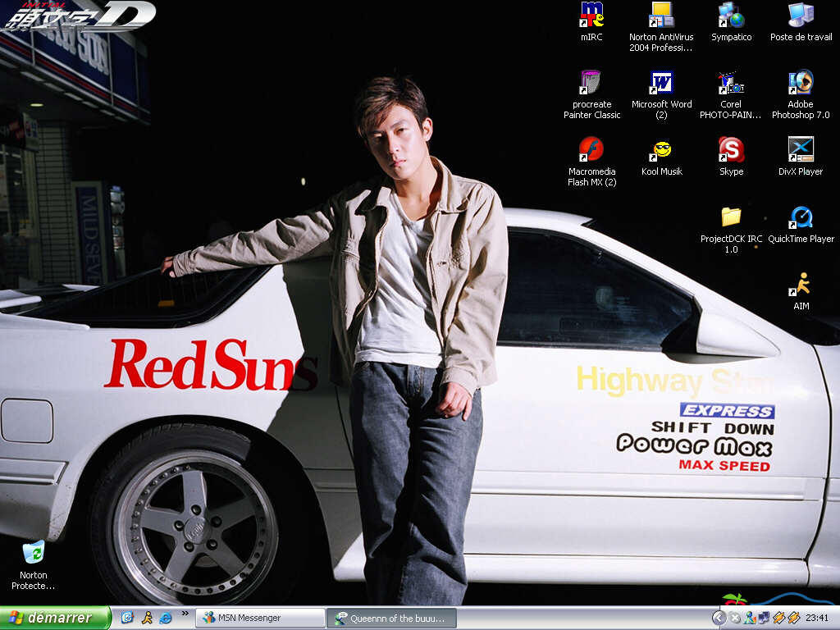Open the ProjectDCK IRC 1.0 folder
The width and height of the screenshot is (840, 630).
point(731,217)
